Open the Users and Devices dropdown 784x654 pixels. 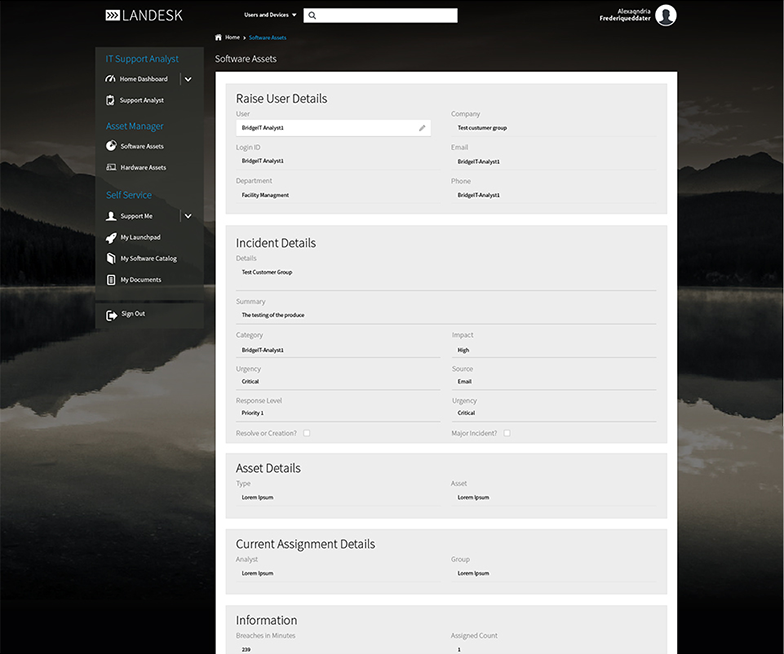tap(270, 15)
